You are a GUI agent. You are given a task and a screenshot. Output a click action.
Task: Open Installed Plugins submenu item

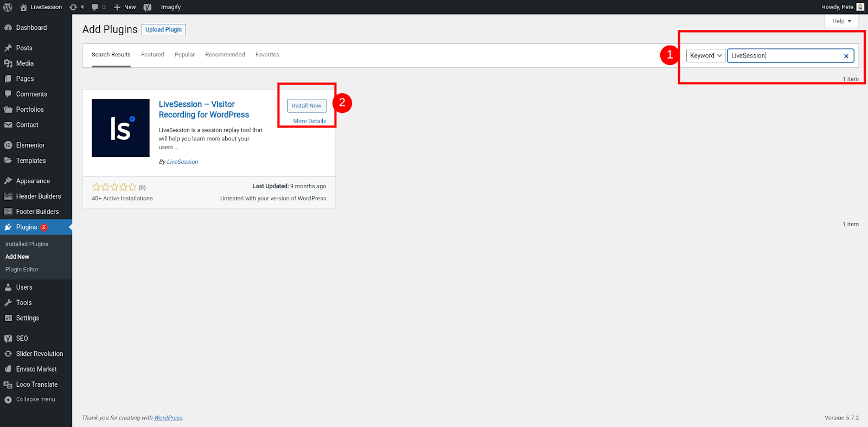(27, 244)
